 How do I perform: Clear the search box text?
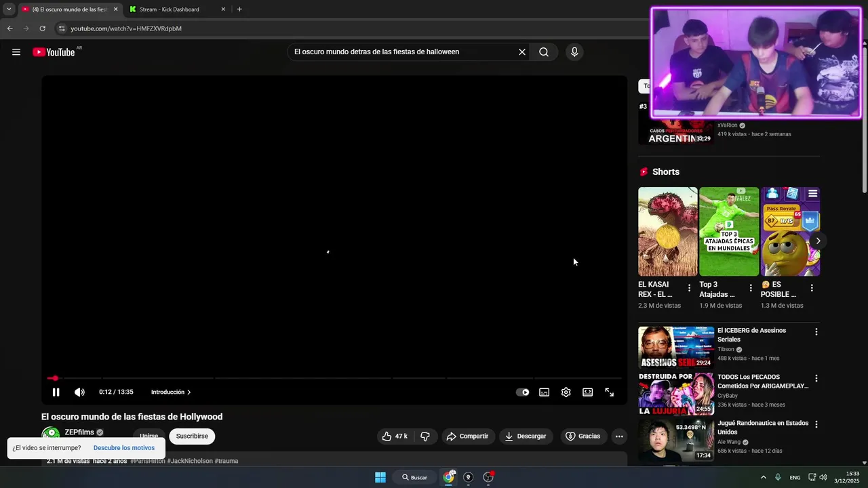coord(522,52)
